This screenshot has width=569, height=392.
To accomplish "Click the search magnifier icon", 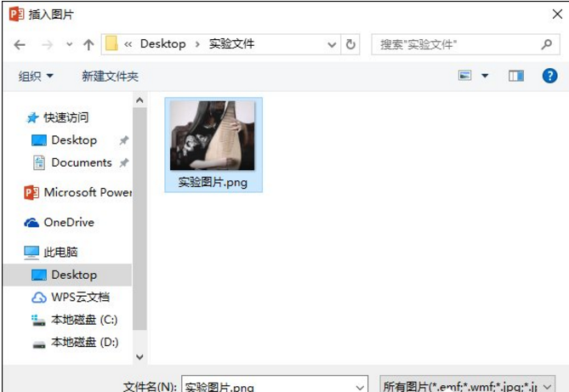I will pos(546,44).
